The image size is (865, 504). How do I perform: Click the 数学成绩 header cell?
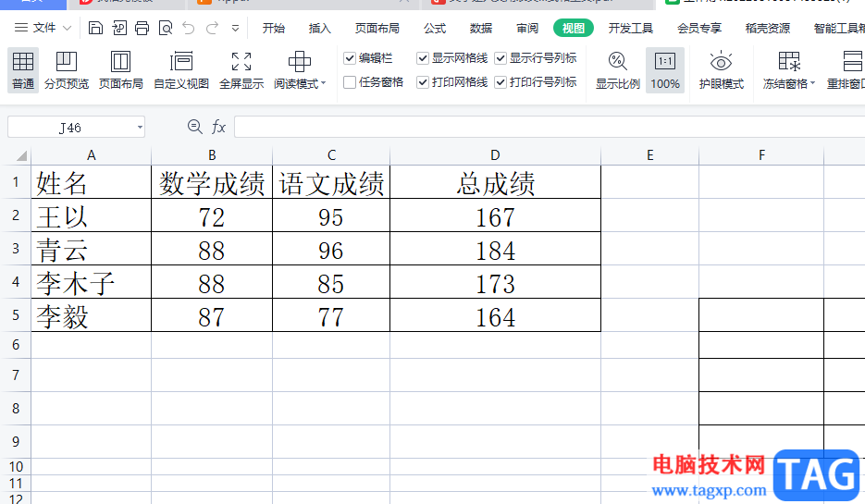point(212,182)
